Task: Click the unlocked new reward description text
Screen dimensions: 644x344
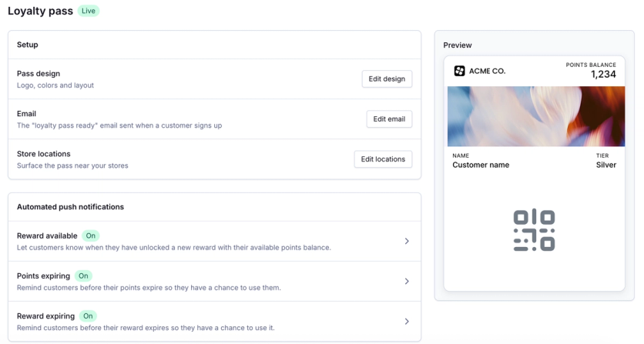Action: pos(174,248)
